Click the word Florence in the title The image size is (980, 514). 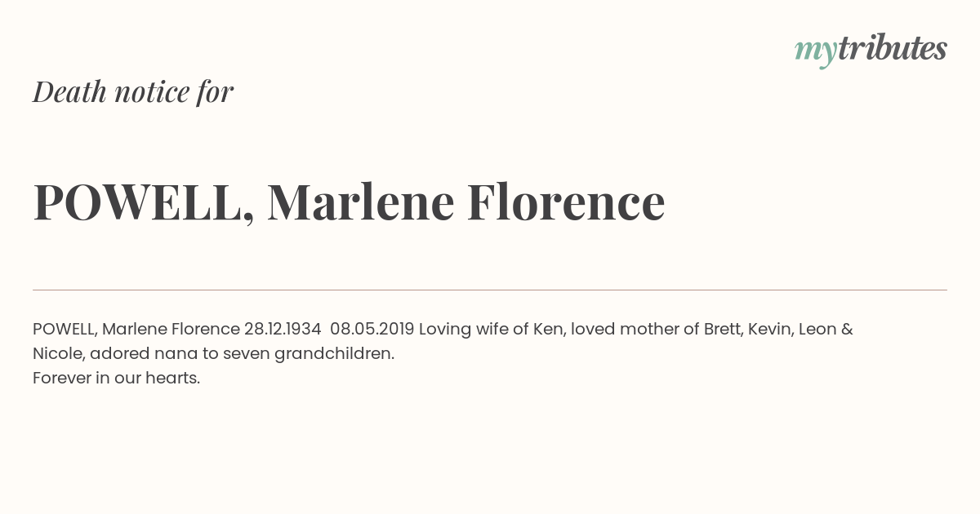566,202
